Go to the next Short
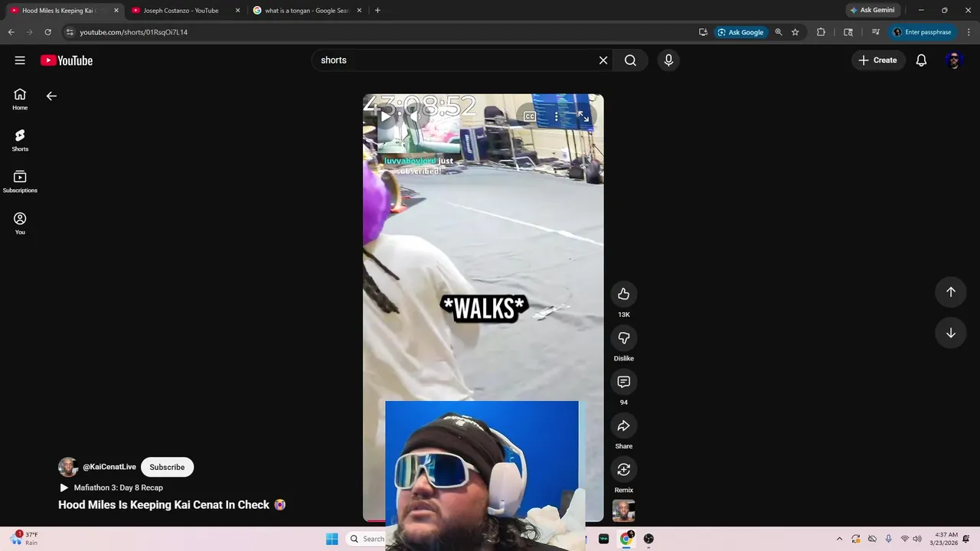Screen dimensions: 980x551 tap(951, 333)
